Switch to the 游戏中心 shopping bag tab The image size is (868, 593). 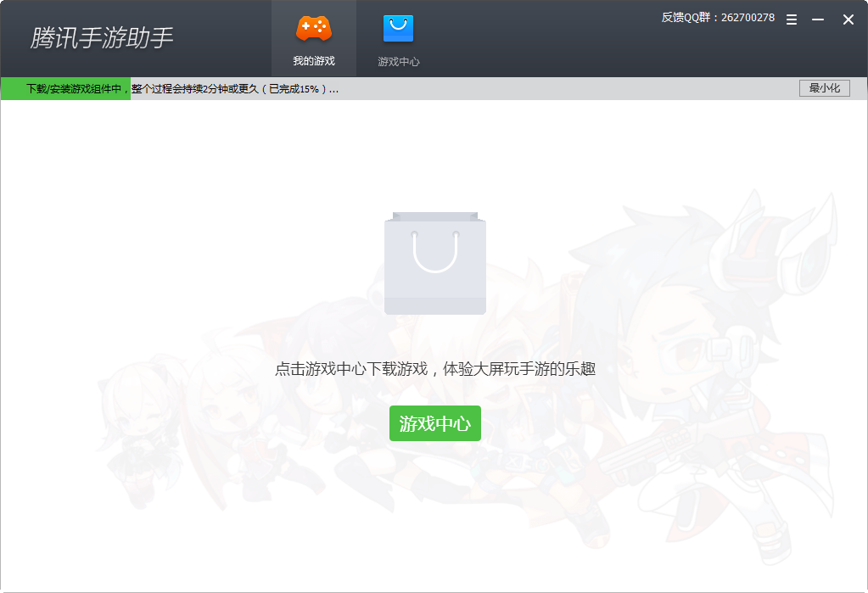pyautogui.click(x=399, y=39)
